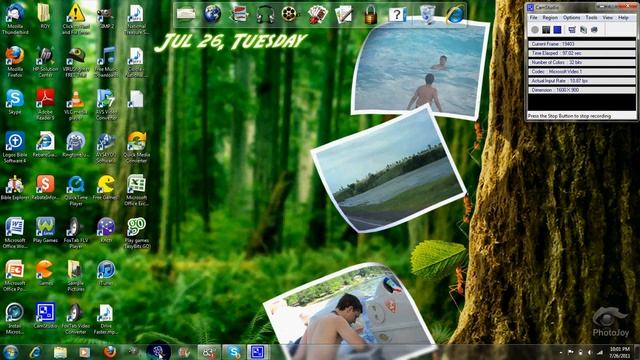Open the headphones icon in top dock
640x360 pixels.
265,14
